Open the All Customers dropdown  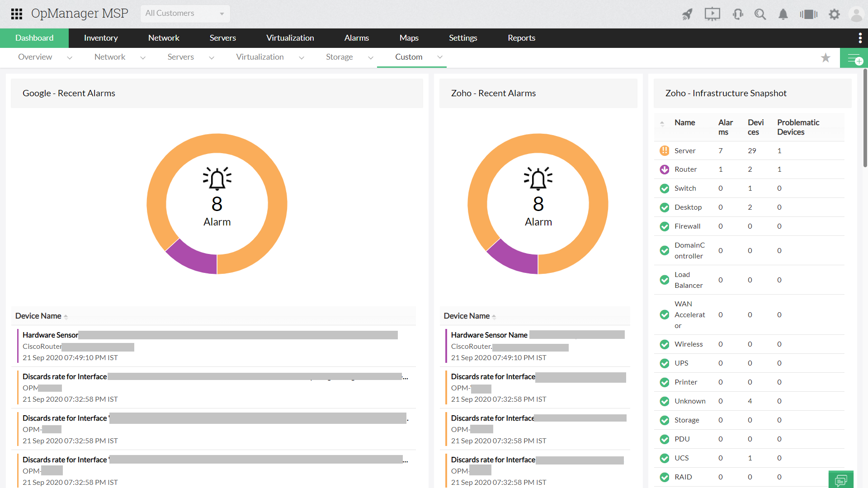[185, 14]
